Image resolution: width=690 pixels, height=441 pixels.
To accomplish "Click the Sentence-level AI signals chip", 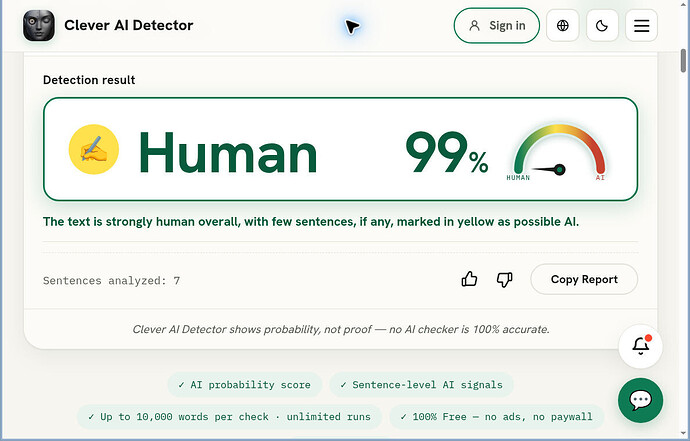I will [421, 385].
